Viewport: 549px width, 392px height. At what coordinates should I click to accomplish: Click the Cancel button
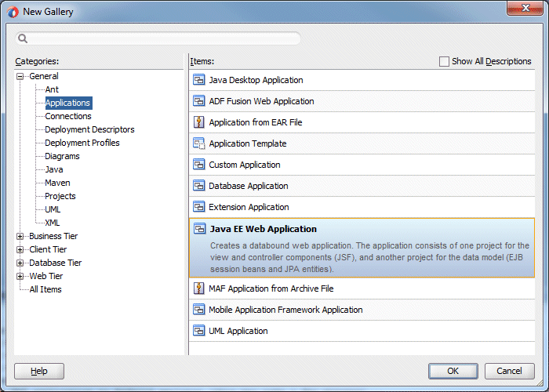click(x=510, y=371)
